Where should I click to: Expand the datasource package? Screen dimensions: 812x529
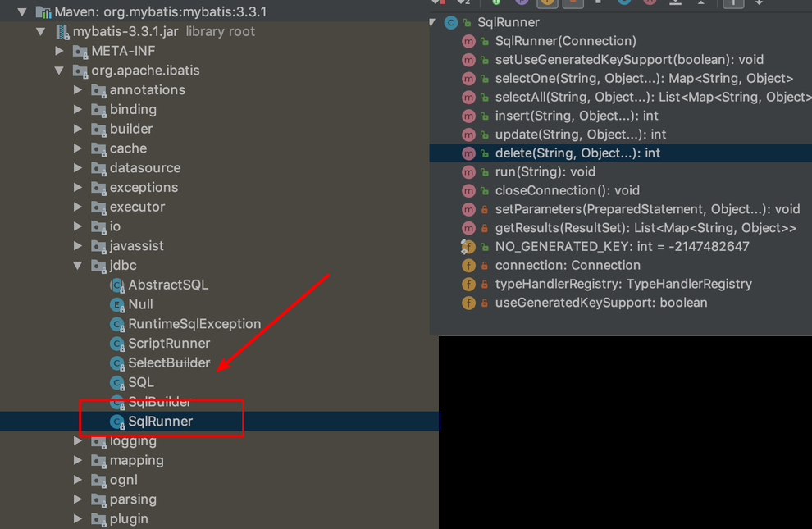[78, 167]
